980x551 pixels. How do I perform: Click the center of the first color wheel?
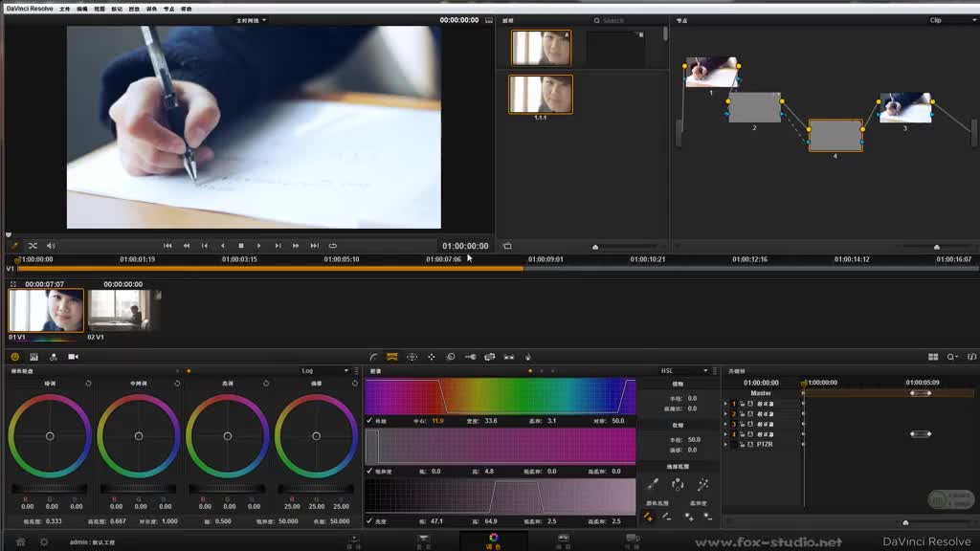[50, 435]
